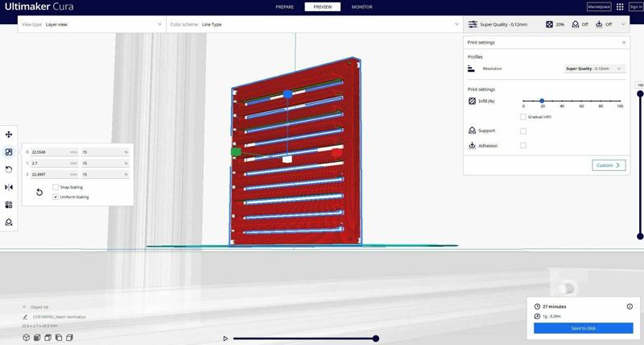
Task: Click the Z dimension 22.4997 mm field
Action: (54, 174)
